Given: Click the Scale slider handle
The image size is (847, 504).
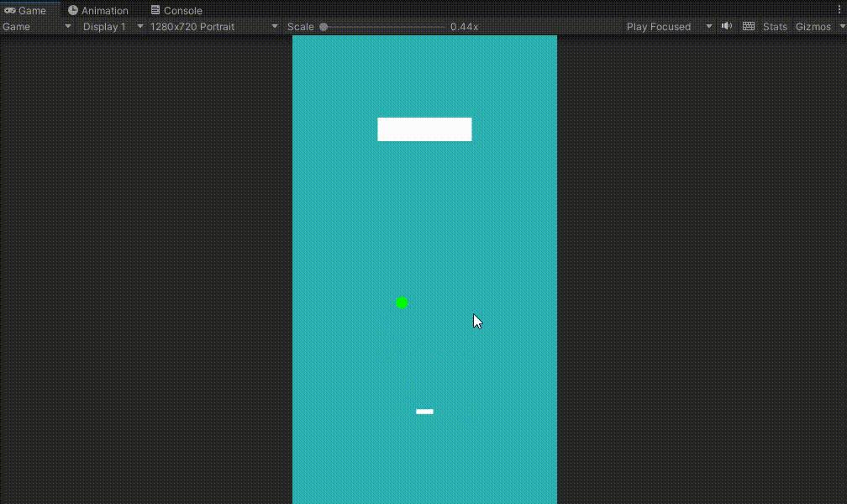Looking at the screenshot, I should point(325,26).
